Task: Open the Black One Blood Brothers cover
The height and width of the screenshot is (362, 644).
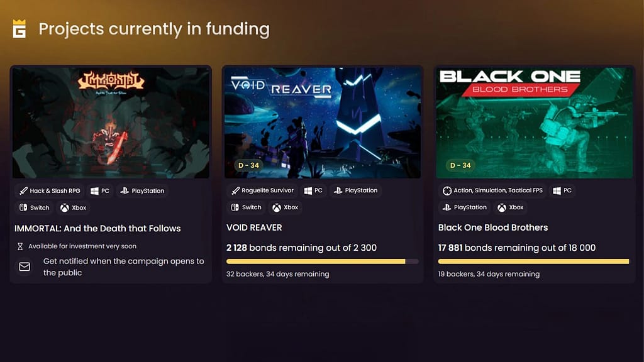Action: [x=534, y=123]
